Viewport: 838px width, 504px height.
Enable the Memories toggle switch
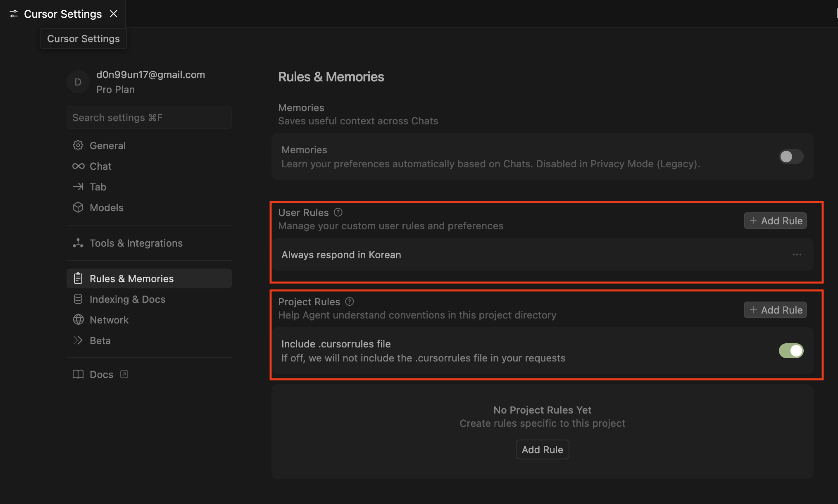coord(791,157)
